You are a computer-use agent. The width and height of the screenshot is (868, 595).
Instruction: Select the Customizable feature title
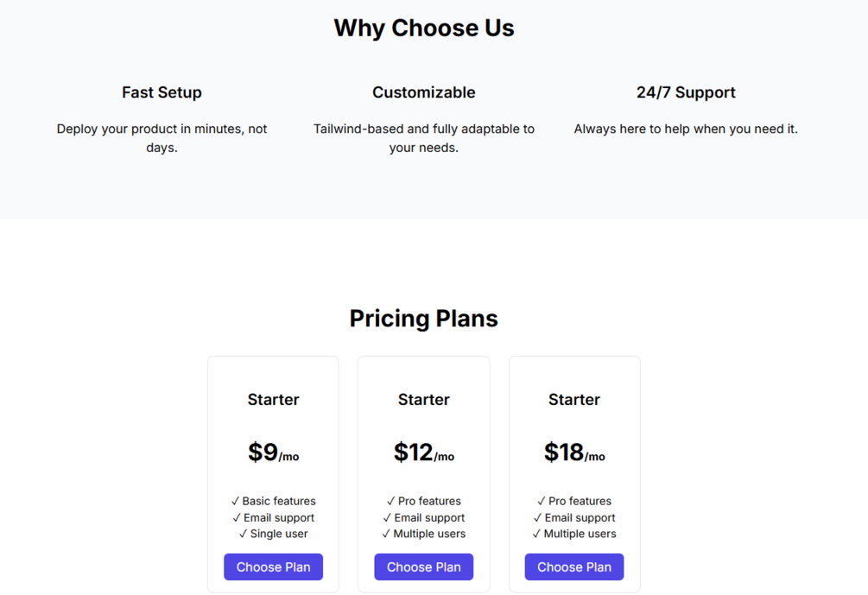pyautogui.click(x=424, y=92)
